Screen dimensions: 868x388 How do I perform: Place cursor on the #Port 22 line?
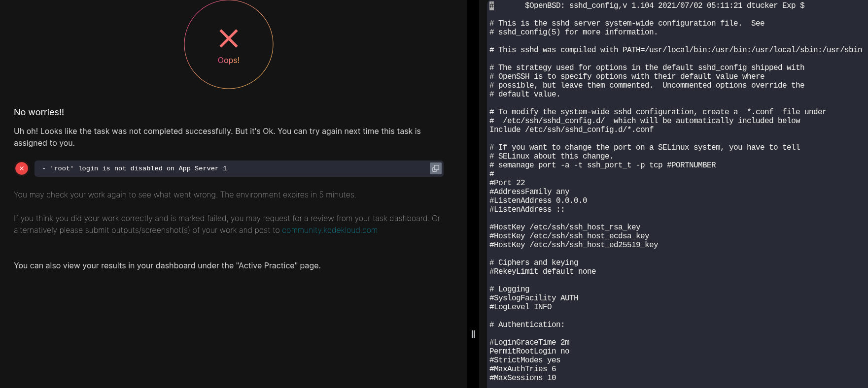[507, 183]
